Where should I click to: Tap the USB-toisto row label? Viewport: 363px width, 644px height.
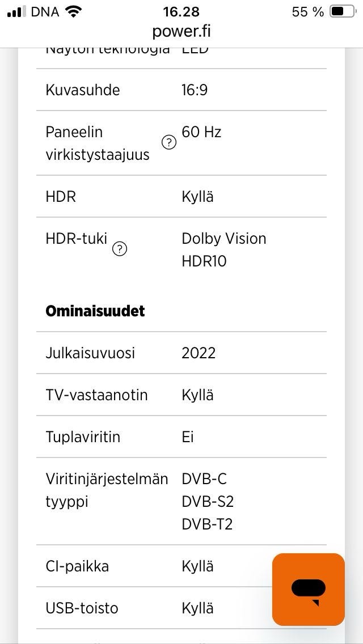(82, 608)
